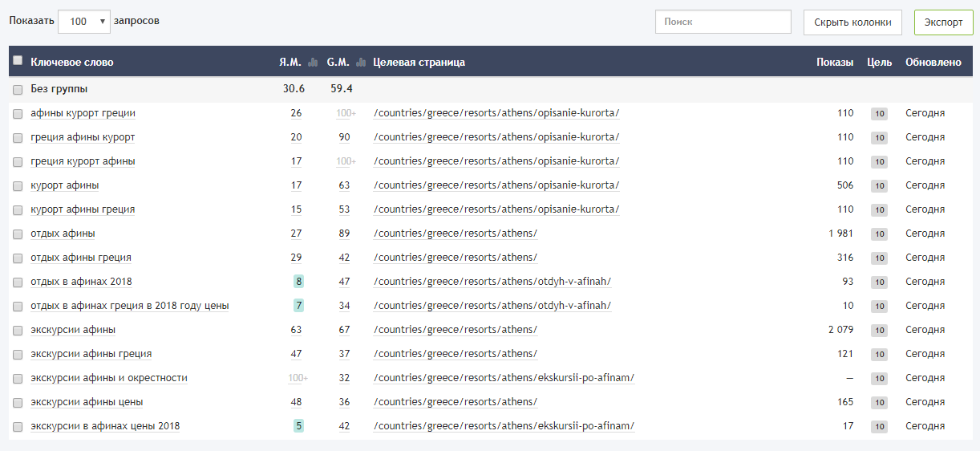This screenshot has height=451, width=980.
Task: Focus the "Поиск" search field
Action: 723,22
